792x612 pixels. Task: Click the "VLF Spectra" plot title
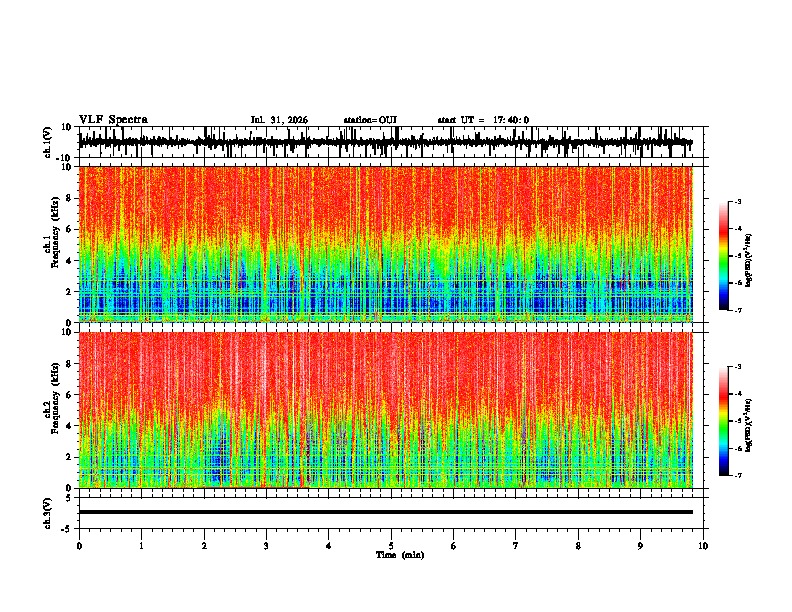pyautogui.click(x=113, y=120)
